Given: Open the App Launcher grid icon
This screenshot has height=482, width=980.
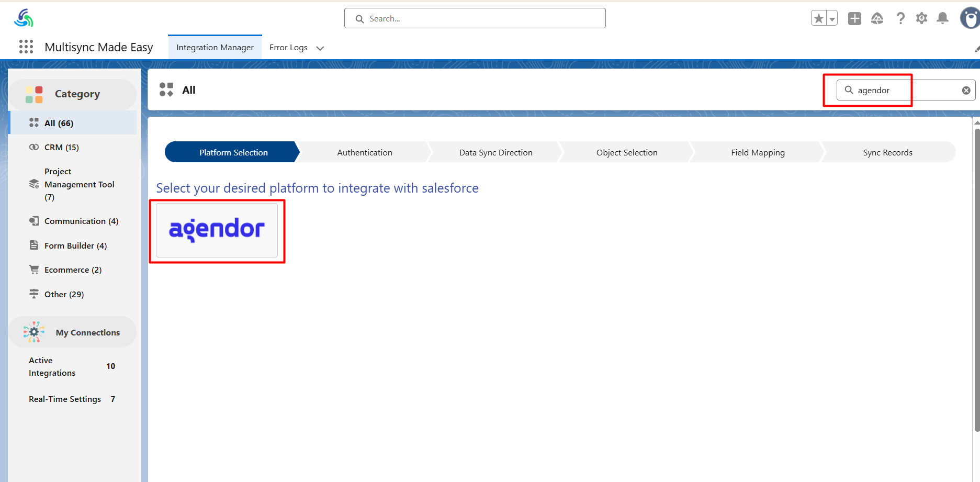Looking at the screenshot, I should (26, 47).
